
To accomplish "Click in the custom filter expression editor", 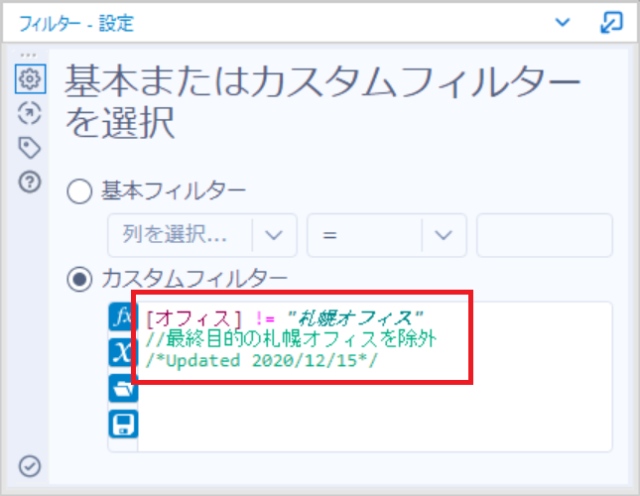I will coord(375,376).
